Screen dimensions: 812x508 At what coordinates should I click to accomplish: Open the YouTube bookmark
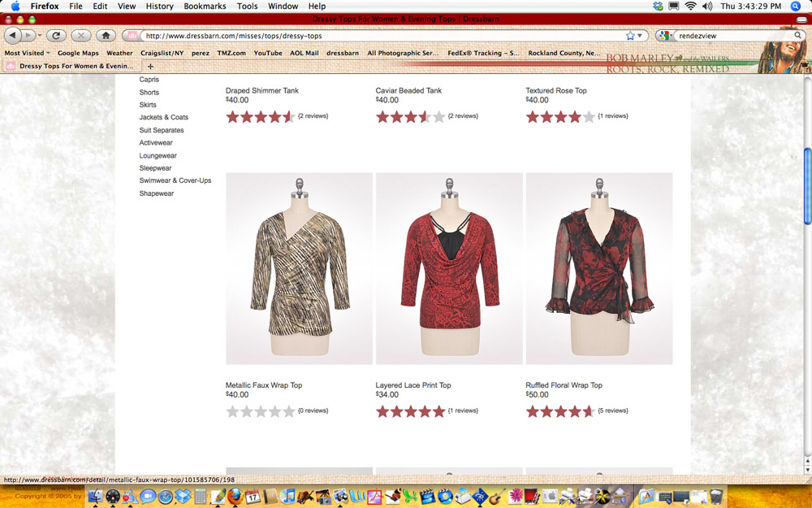tap(268, 53)
